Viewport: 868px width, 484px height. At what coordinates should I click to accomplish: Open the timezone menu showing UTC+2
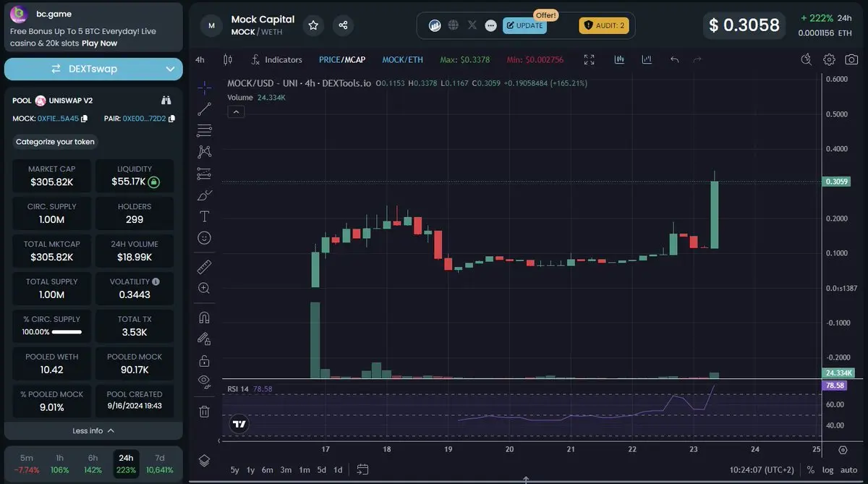(x=762, y=470)
